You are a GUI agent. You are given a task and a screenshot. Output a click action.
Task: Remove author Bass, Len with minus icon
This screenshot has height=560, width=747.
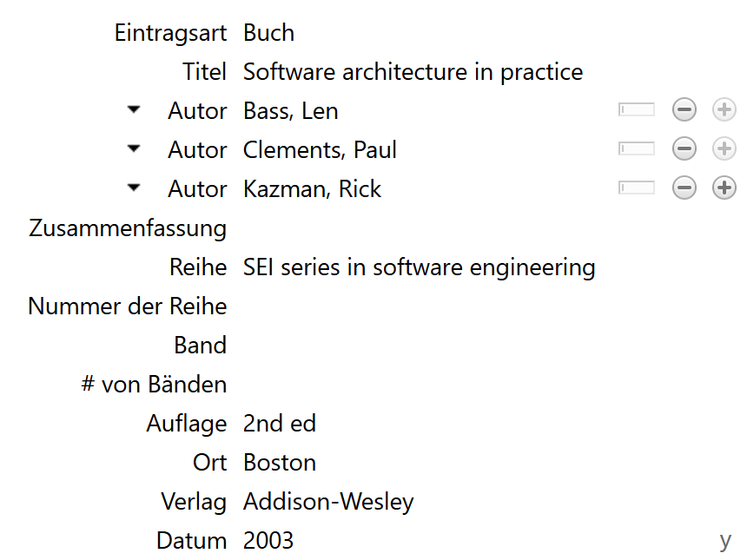pos(684,110)
